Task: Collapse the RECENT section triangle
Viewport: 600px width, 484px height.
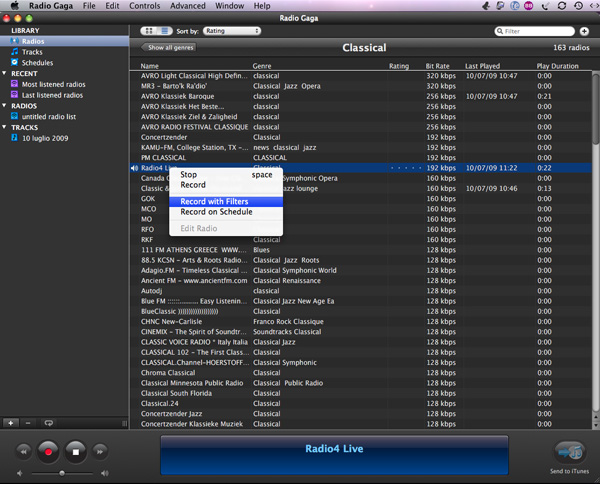Action: [5, 74]
